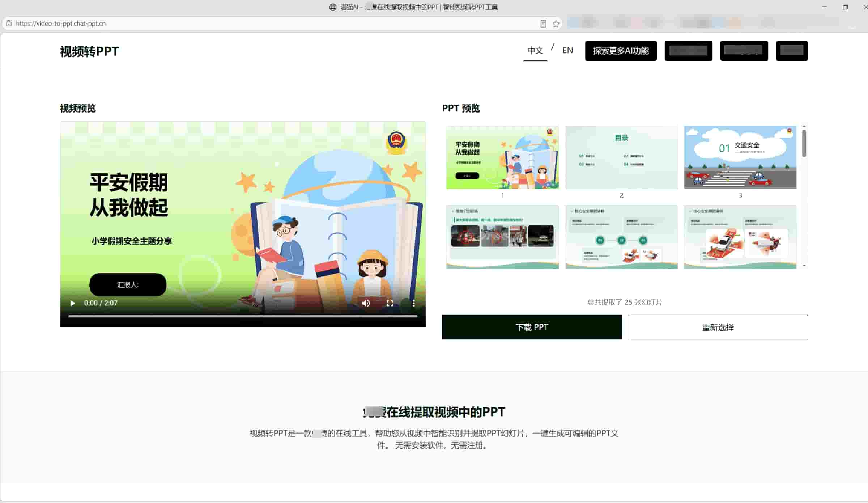Enter video fullscreen mode
This screenshot has height=503, width=868.
pyautogui.click(x=390, y=303)
